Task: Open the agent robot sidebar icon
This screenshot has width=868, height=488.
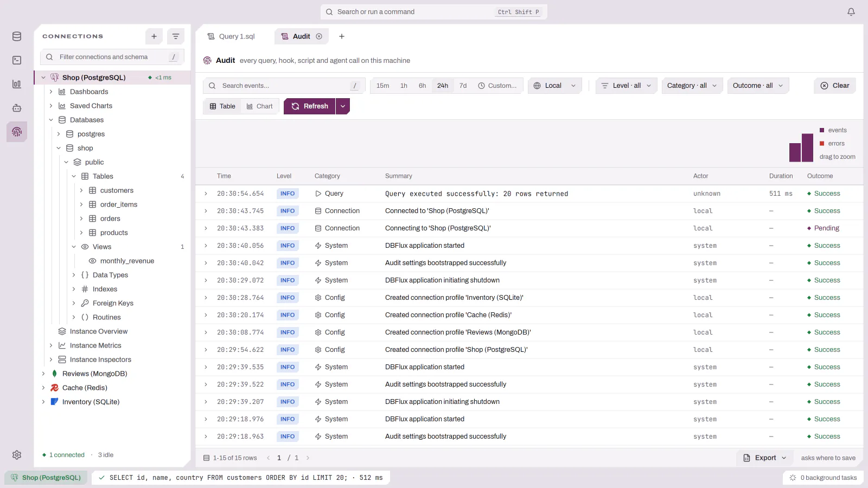Action: [17, 108]
